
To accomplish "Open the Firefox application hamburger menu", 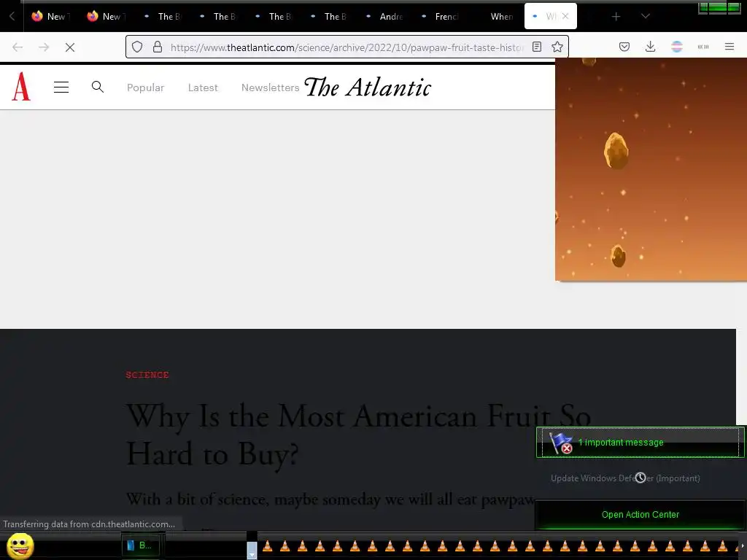I will pyautogui.click(x=729, y=47).
